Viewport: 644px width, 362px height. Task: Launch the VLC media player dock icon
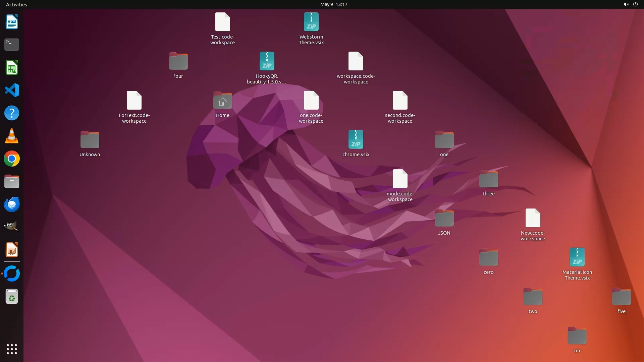[12, 136]
